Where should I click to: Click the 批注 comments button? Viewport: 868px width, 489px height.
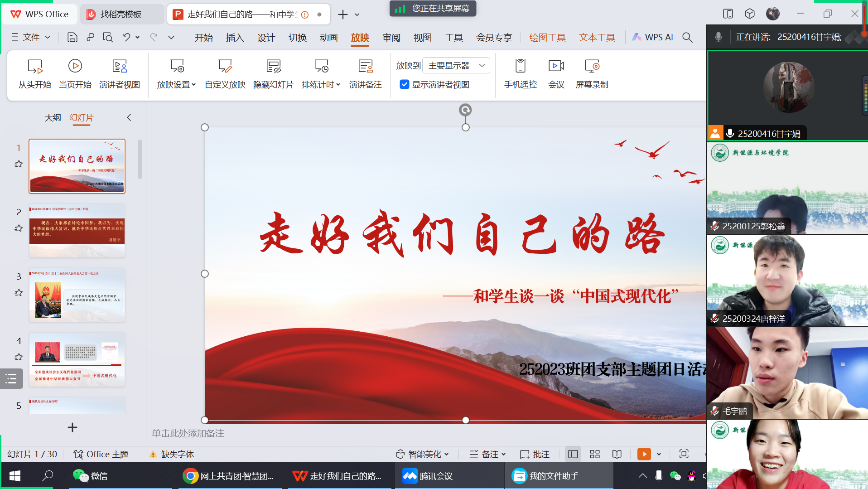[535, 454]
